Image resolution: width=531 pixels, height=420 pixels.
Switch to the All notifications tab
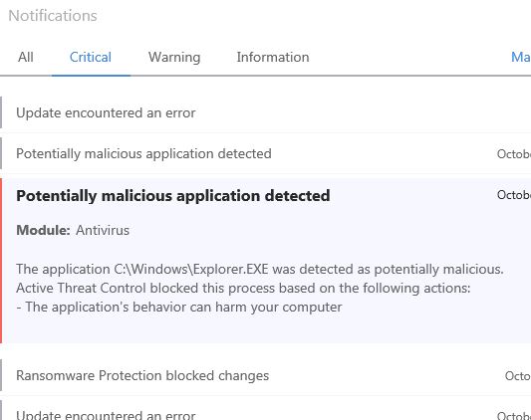click(x=26, y=57)
